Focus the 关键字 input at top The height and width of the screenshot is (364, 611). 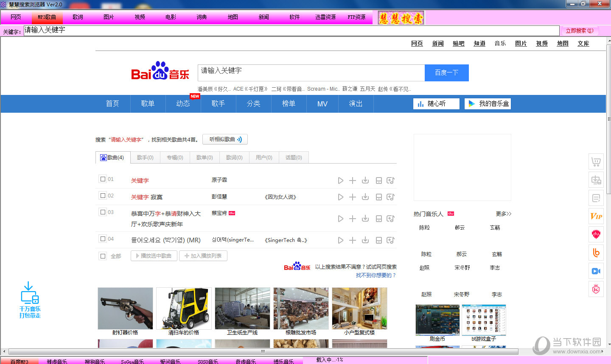point(291,31)
